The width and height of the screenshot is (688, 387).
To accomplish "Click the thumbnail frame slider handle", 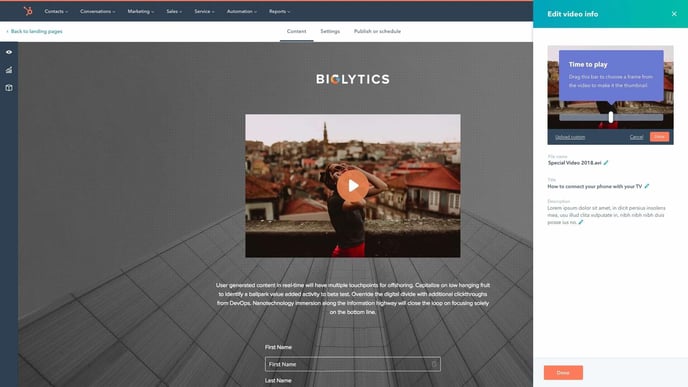I will [611, 117].
